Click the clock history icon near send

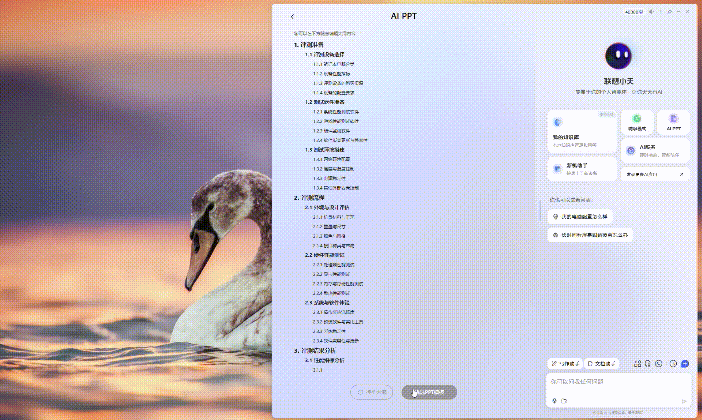pyautogui.click(x=672, y=363)
